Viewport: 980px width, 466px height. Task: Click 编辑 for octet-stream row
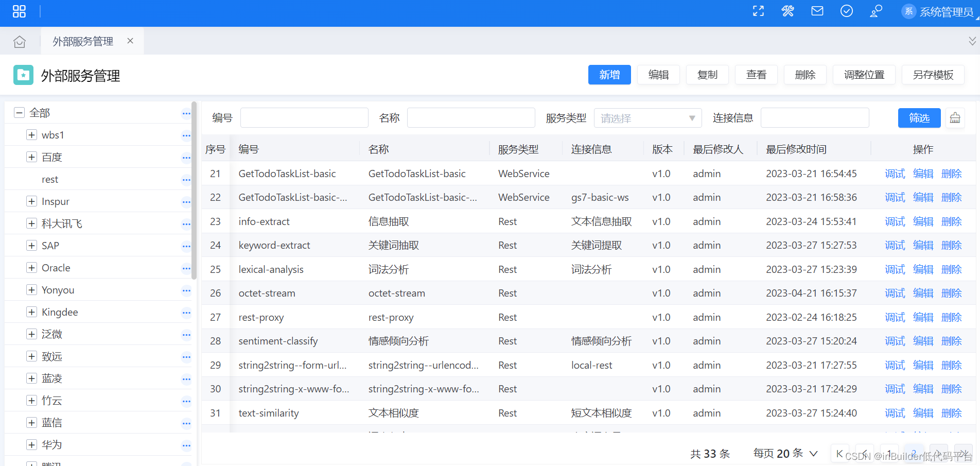pyautogui.click(x=923, y=293)
